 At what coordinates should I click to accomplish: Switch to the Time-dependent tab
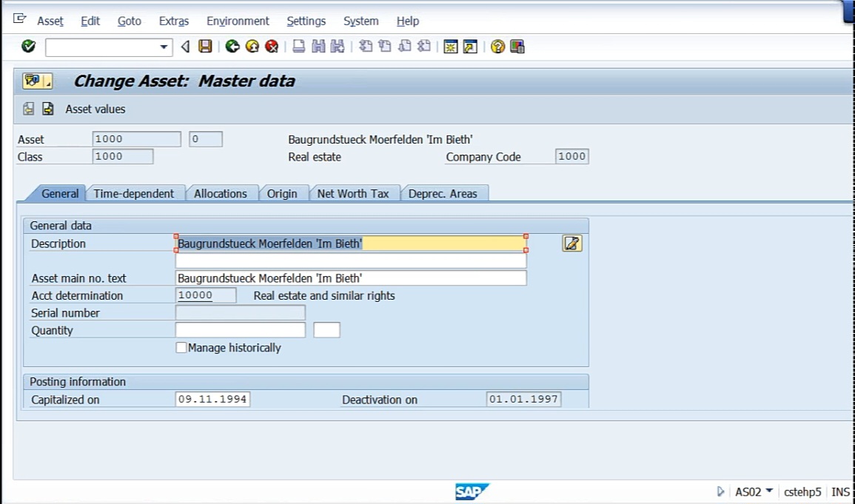tap(133, 193)
